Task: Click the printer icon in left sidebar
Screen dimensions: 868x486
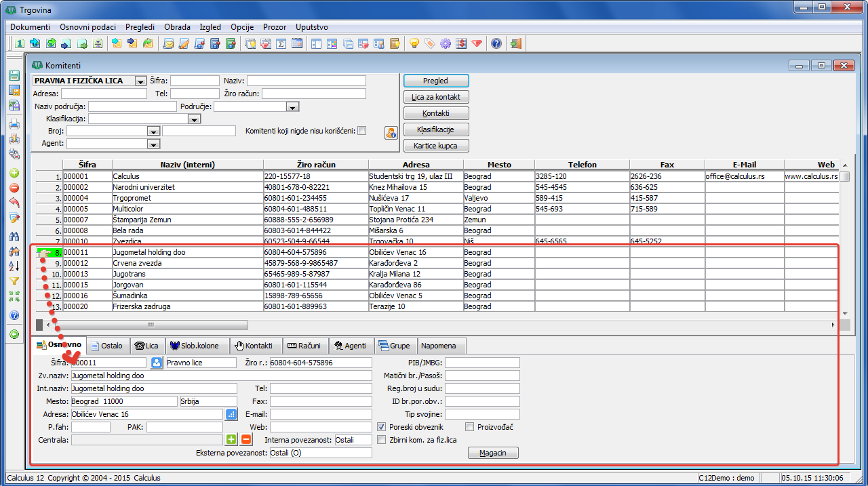Action: 14,124
